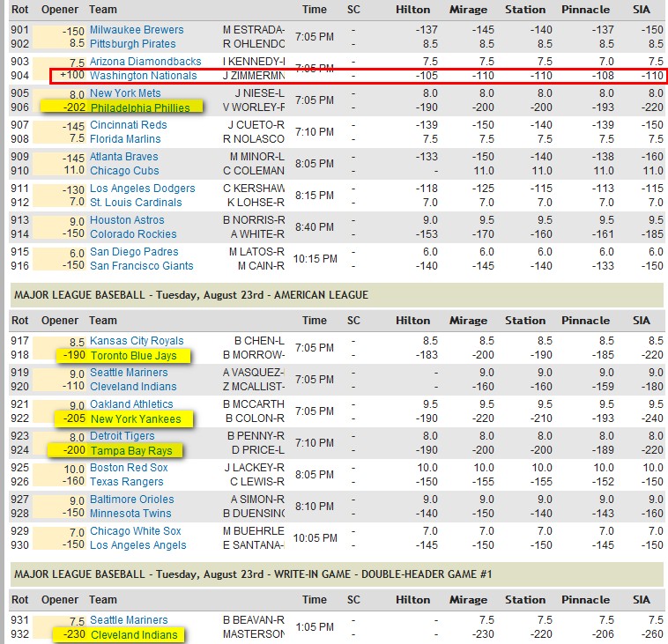The height and width of the screenshot is (644, 668).
Task: Click Opener header in American League table
Action: (60, 321)
